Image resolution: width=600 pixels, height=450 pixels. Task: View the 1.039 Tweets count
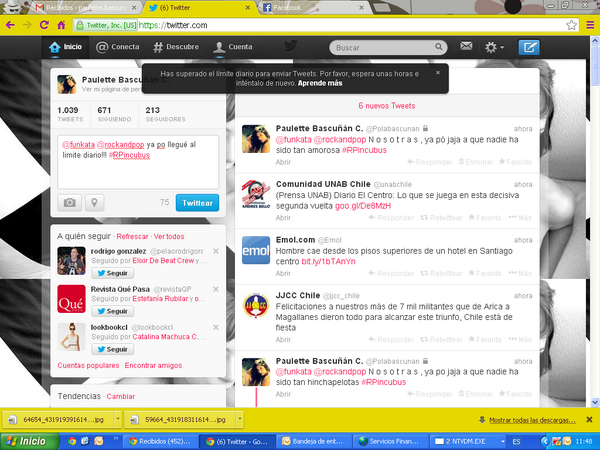pyautogui.click(x=70, y=114)
